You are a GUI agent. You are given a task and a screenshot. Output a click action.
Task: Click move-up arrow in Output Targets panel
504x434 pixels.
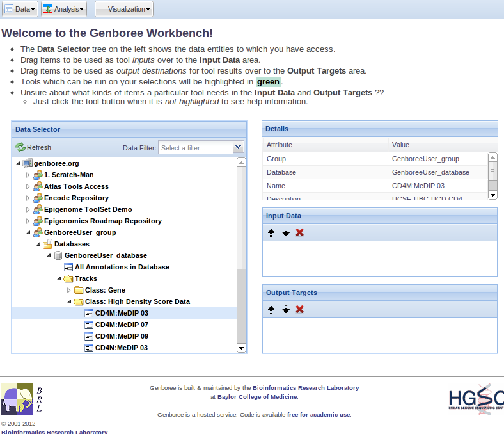coord(271,309)
